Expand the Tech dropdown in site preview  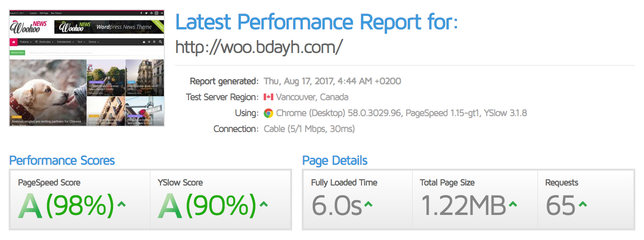click(x=81, y=42)
